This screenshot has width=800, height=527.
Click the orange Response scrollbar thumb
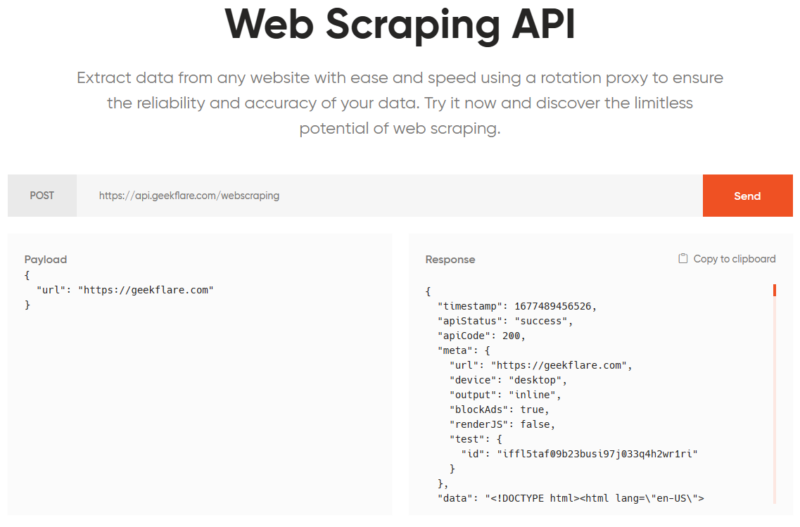click(774, 290)
